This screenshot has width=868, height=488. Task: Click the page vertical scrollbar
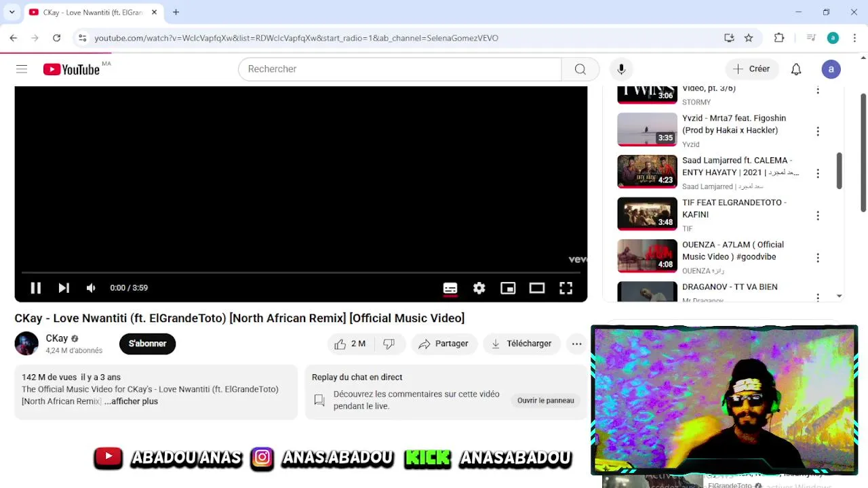(x=863, y=152)
